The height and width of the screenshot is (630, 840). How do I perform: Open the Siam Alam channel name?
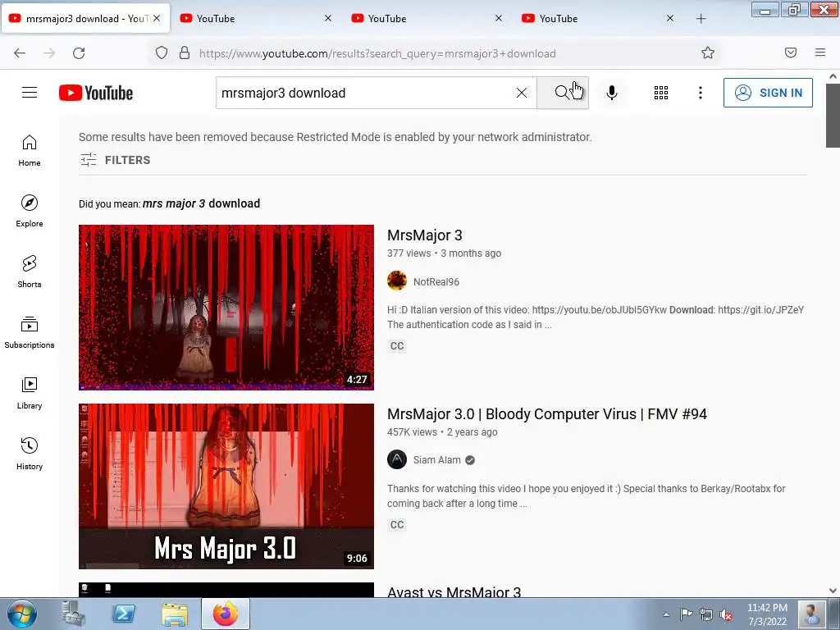pos(436,459)
